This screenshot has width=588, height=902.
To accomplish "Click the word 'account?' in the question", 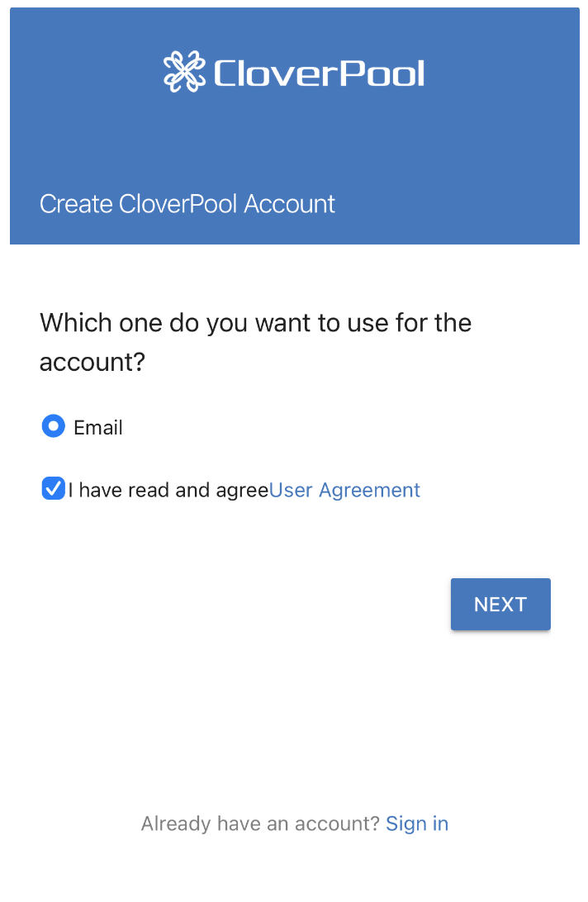I will [92, 363].
